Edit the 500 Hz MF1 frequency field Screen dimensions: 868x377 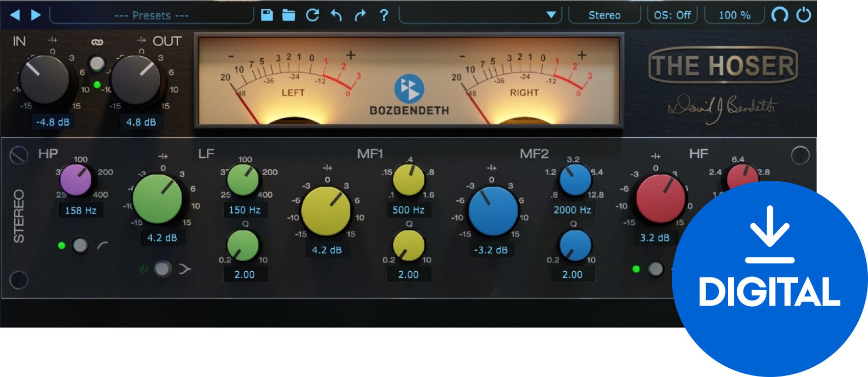(408, 210)
